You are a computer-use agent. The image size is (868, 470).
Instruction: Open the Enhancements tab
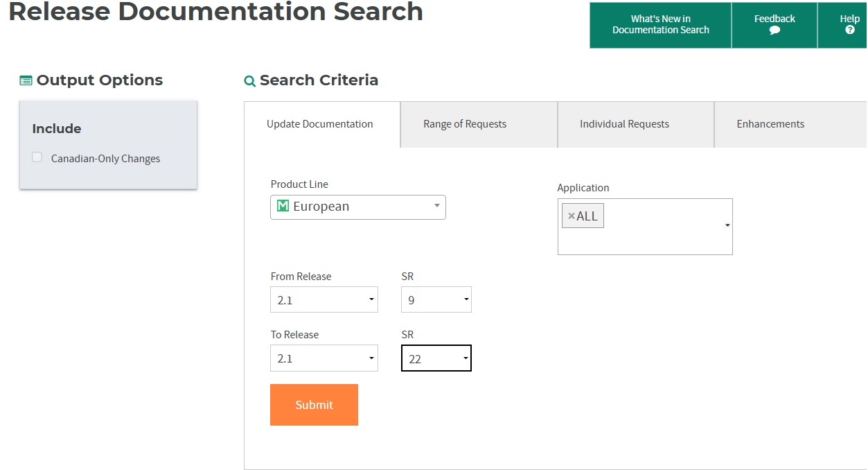[x=770, y=124]
